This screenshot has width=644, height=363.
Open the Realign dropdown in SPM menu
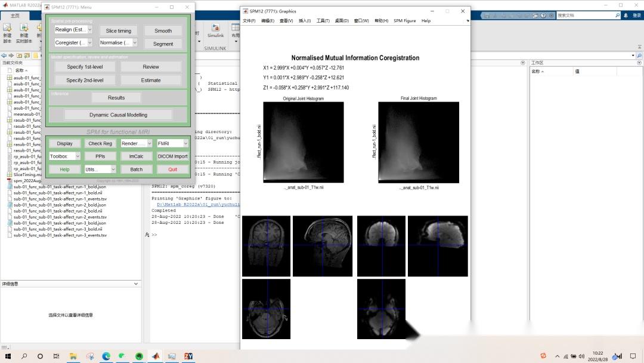(x=73, y=30)
